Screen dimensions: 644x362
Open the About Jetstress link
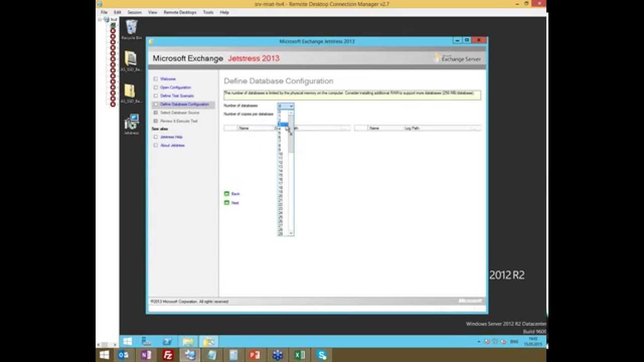point(173,145)
